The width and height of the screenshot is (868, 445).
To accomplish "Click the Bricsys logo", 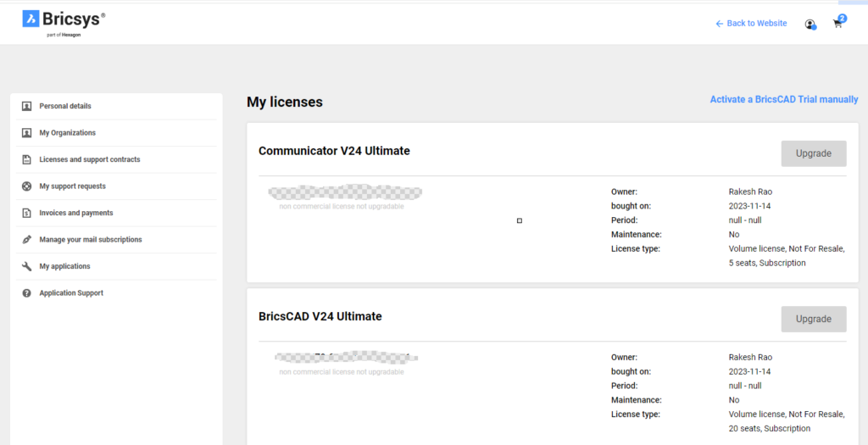I will pos(64,23).
